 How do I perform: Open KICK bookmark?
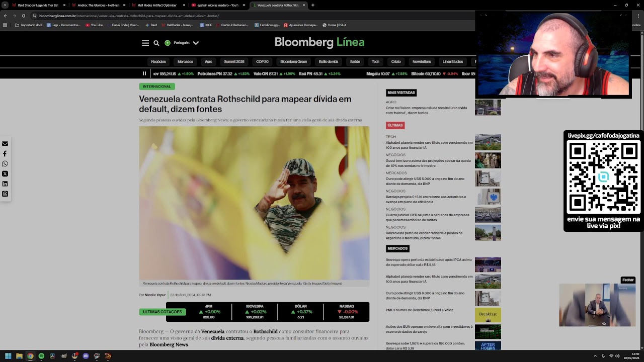207,25
